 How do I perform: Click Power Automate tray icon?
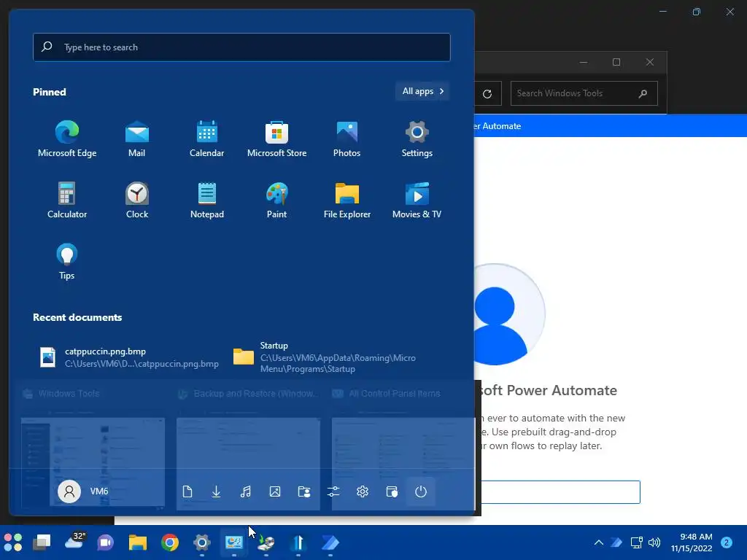click(x=616, y=542)
